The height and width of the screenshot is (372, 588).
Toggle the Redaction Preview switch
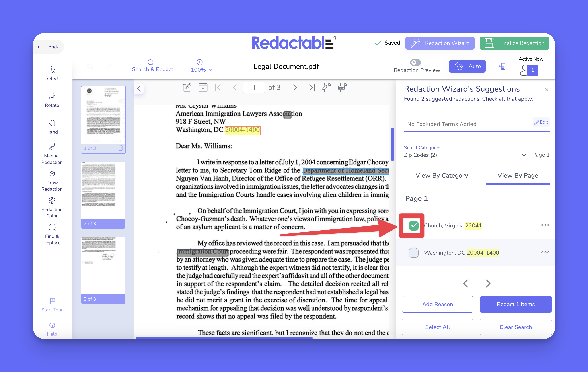coord(415,62)
